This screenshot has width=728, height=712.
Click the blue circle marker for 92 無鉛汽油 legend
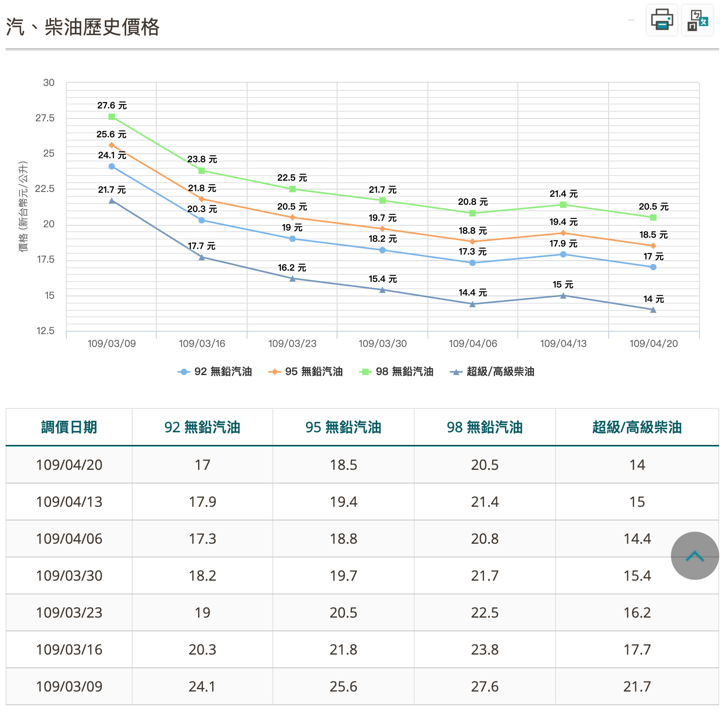click(x=184, y=372)
